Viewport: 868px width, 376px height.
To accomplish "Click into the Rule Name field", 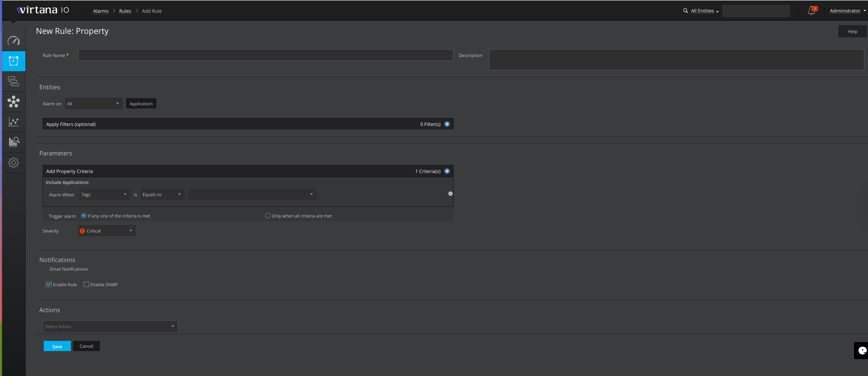I will (266, 55).
